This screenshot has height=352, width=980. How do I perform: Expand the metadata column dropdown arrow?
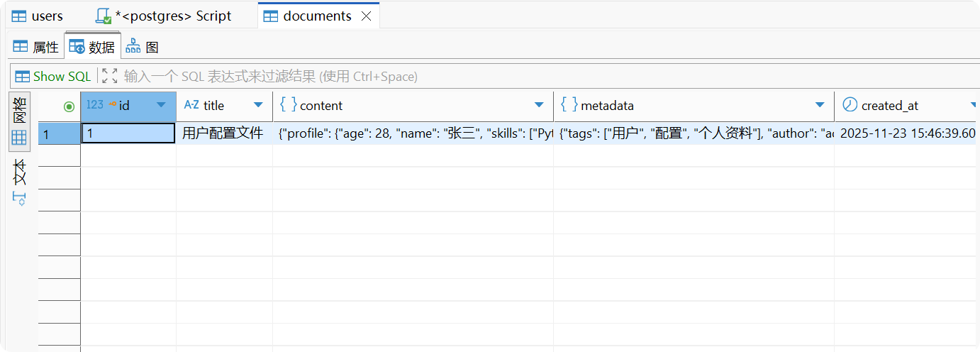(820, 105)
